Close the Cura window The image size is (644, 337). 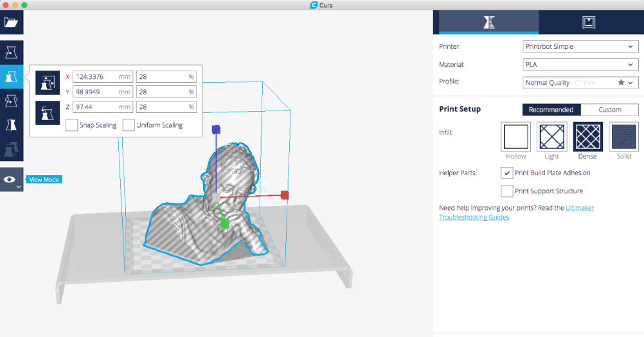pyautogui.click(x=6, y=5)
